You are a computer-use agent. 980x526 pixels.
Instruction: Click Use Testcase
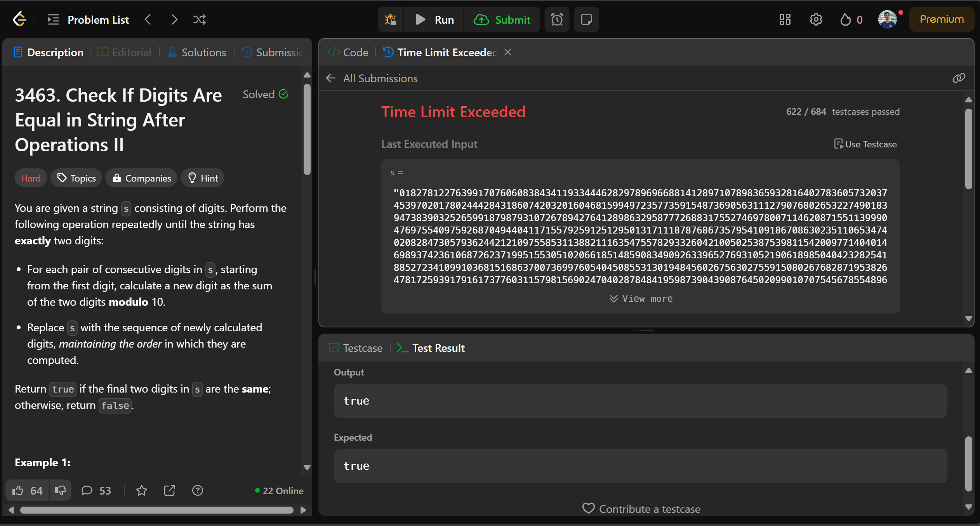click(865, 144)
